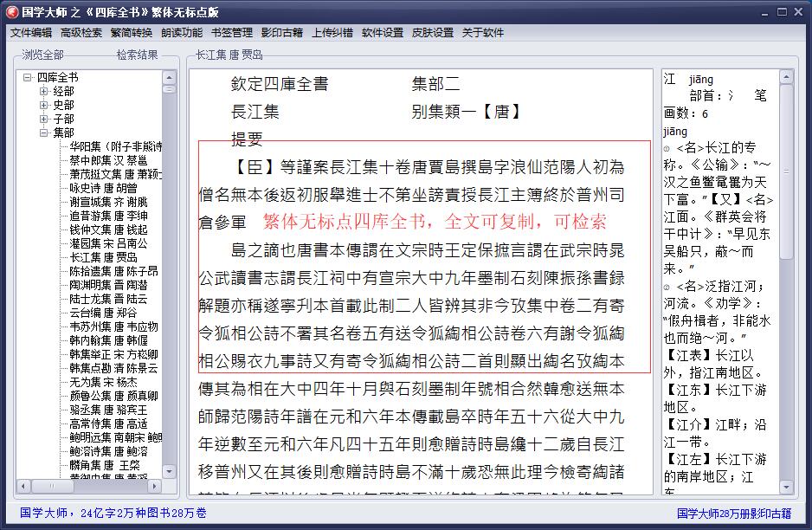Image resolution: width=812 pixels, height=530 pixels.
Task: Collapse the 集部 tree node
Action: (44, 132)
